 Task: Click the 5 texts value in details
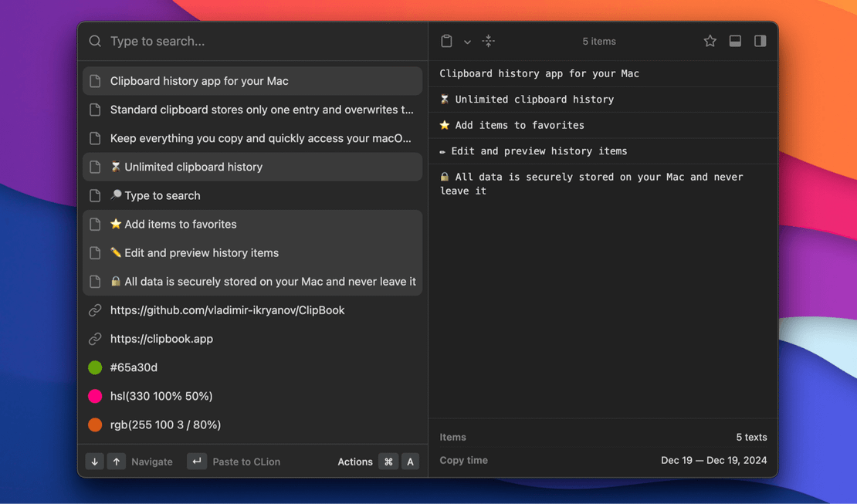point(751,438)
